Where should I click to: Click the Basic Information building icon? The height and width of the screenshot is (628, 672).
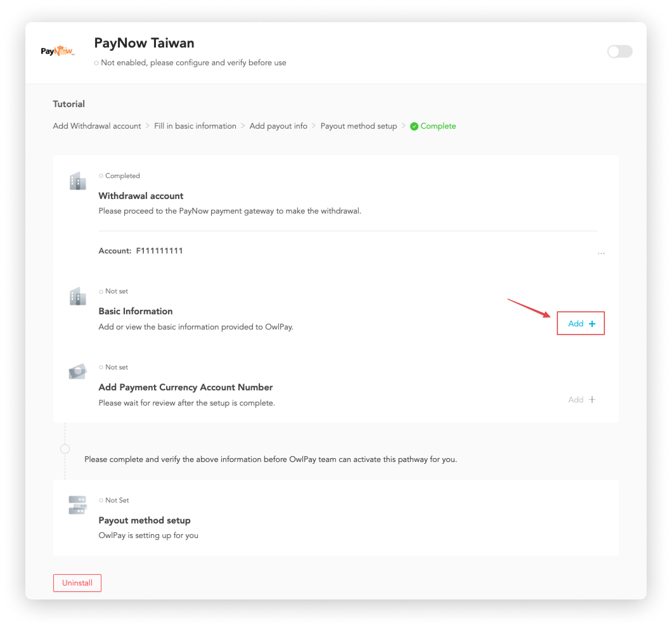coord(78,296)
